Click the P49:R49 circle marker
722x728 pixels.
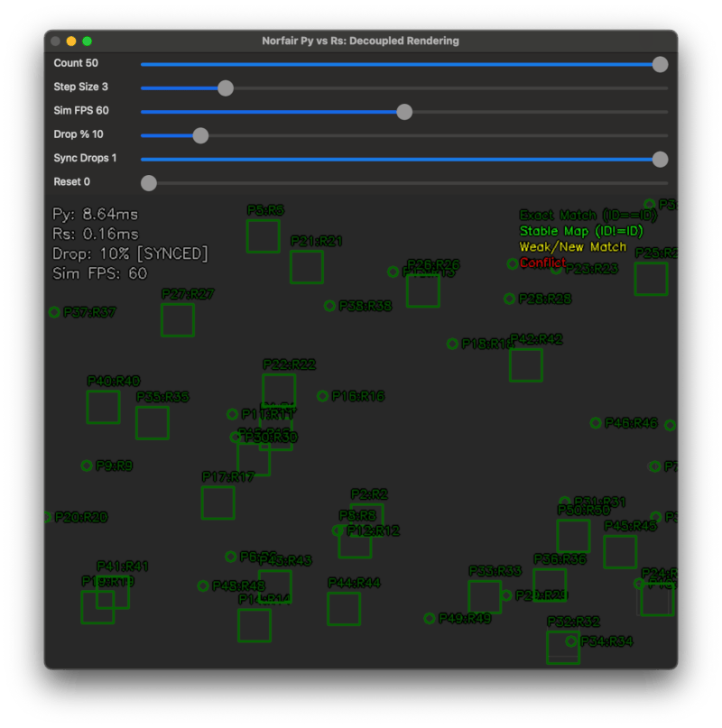tap(430, 618)
